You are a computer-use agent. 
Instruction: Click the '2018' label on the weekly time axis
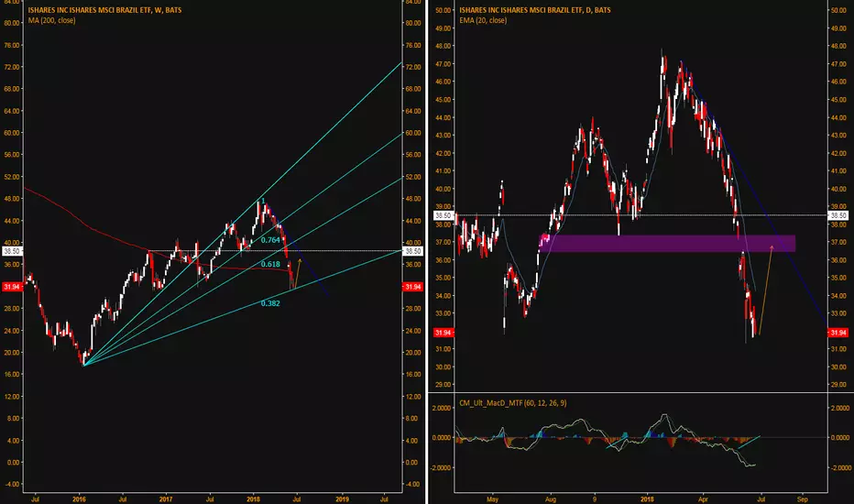click(253, 499)
